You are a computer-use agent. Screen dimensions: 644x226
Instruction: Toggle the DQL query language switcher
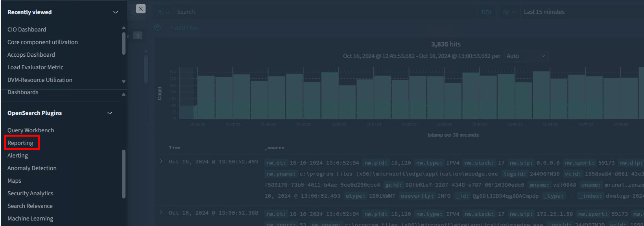click(x=487, y=12)
